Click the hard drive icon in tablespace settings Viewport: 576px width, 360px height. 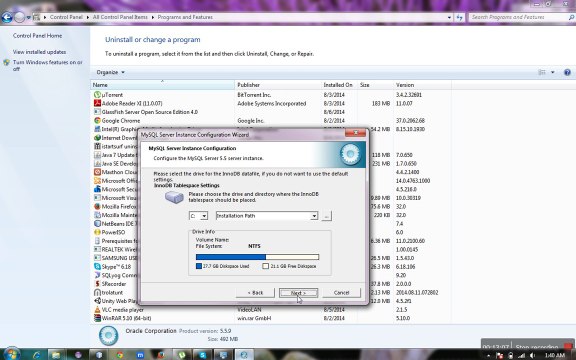174,198
